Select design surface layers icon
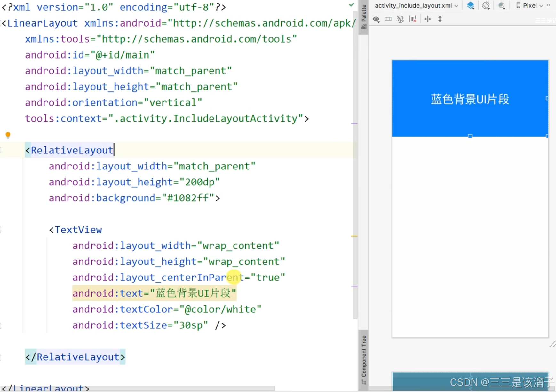 pyautogui.click(x=470, y=6)
